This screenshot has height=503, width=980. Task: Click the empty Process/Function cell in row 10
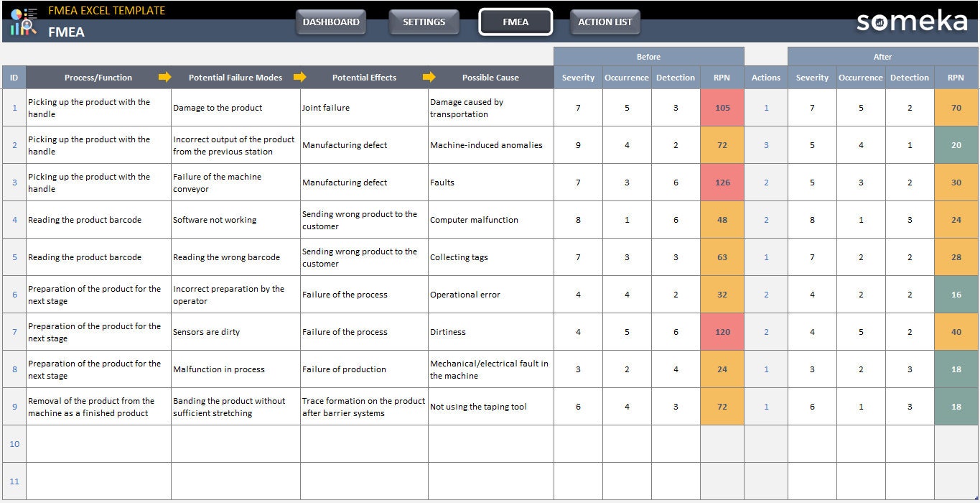99,444
